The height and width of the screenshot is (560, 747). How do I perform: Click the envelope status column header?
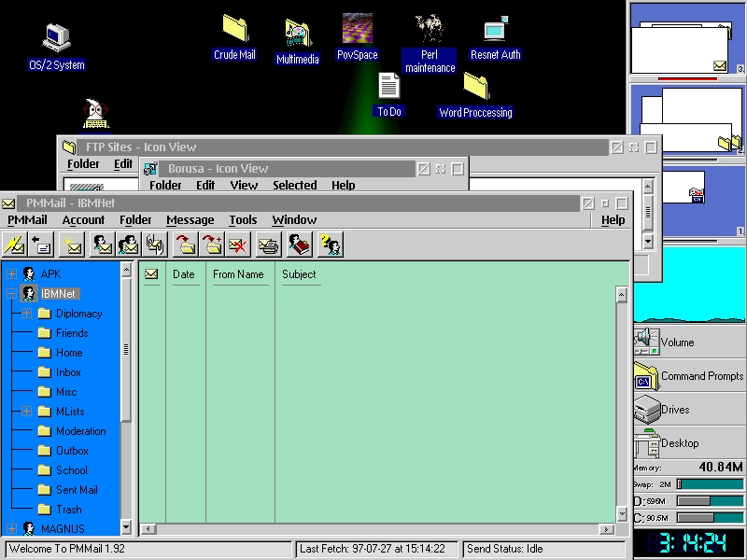coord(151,274)
